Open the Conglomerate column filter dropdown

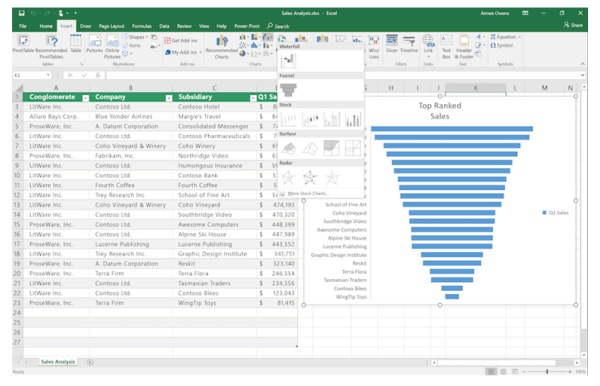coord(86,98)
